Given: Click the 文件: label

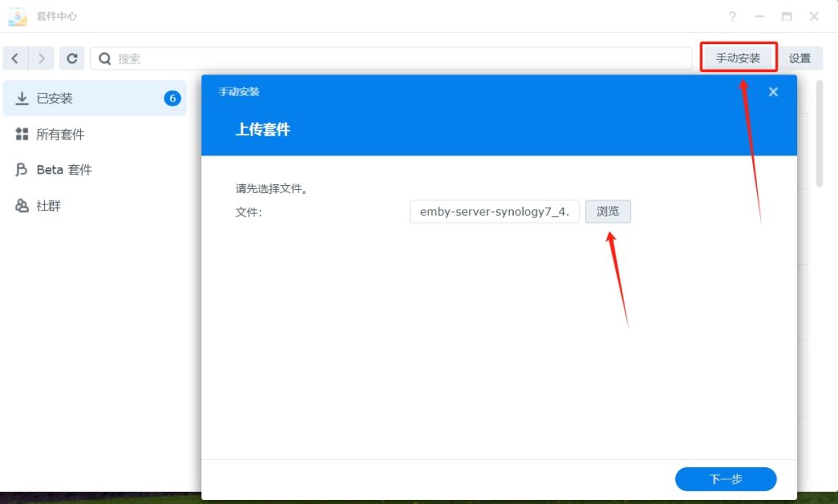Looking at the screenshot, I should [249, 212].
